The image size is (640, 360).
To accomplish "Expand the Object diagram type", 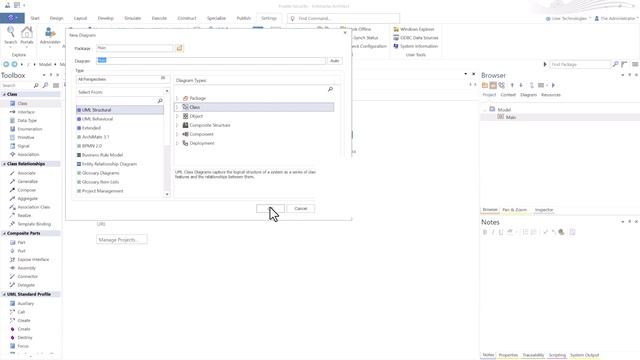I will point(177,116).
